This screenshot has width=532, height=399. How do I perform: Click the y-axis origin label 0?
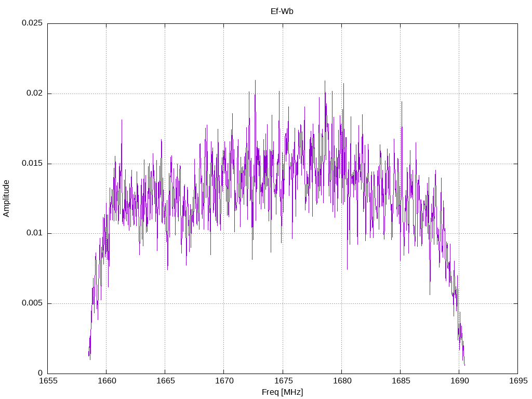coord(41,373)
